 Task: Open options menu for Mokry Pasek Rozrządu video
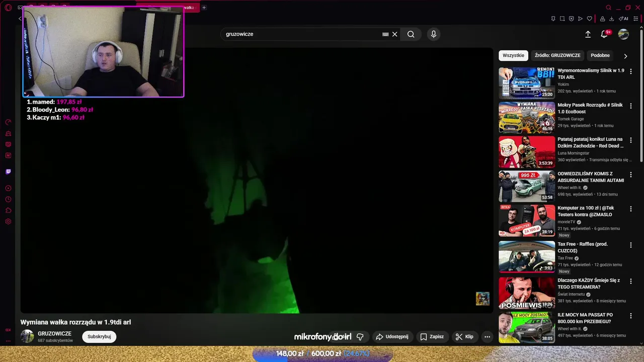pyautogui.click(x=631, y=106)
